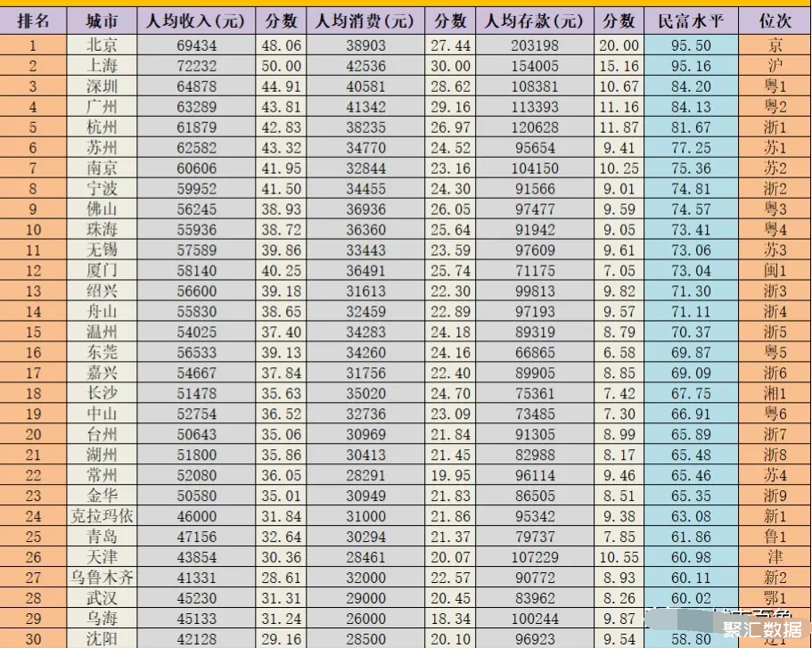The width and height of the screenshot is (812, 648).
Task: Select the 宁波 city cell
Action: click(x=102, y=189)
